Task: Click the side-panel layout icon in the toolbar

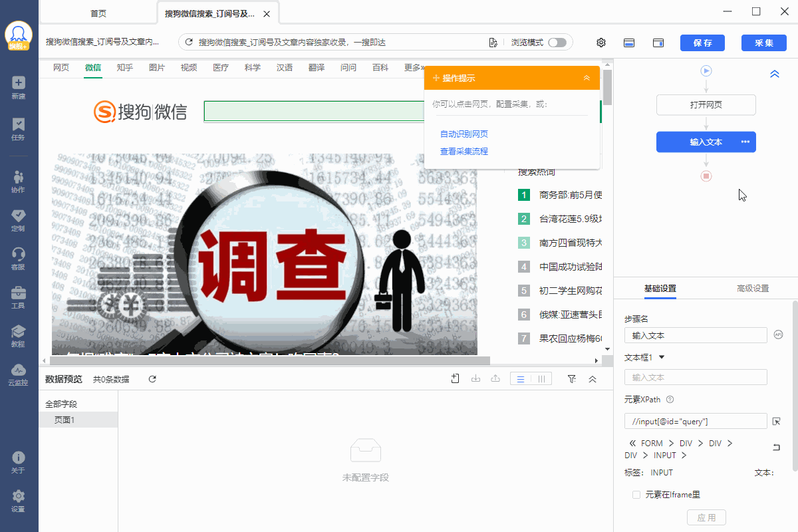Action: pos(658,43)
